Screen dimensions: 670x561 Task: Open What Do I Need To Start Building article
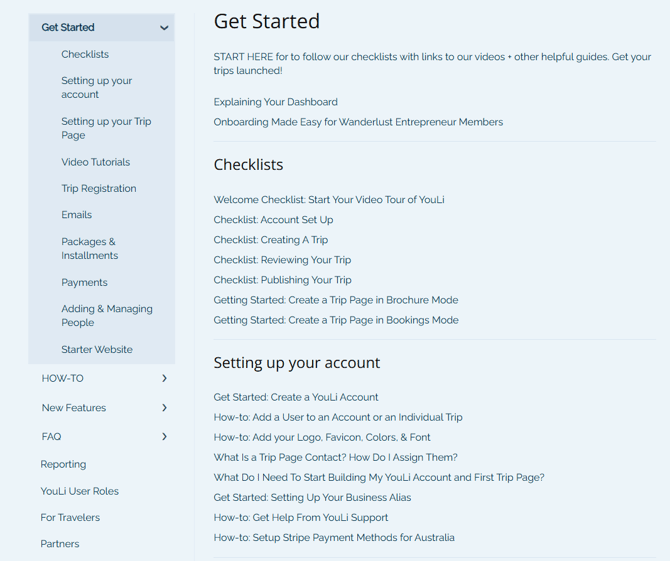[379, 477]
